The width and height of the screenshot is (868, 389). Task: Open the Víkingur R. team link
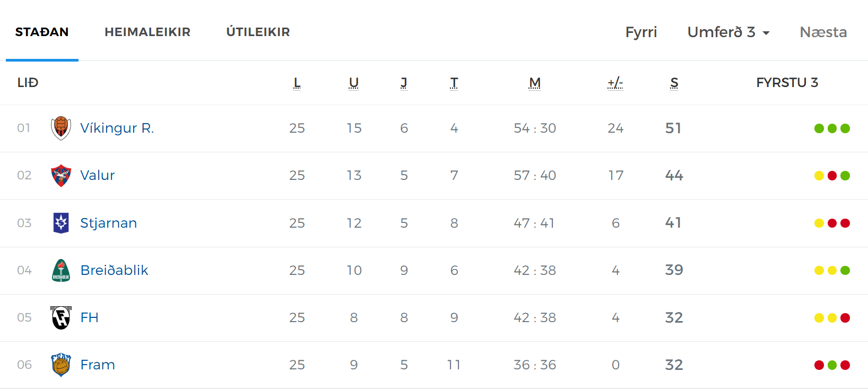point(117,128)
